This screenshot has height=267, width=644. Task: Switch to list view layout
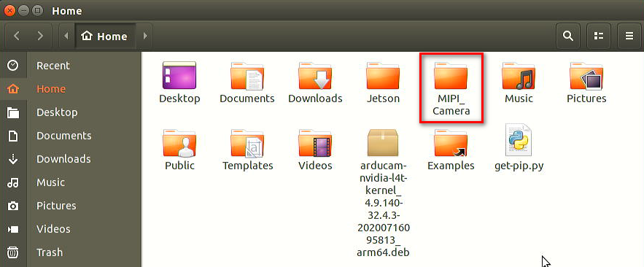(599, 36)
